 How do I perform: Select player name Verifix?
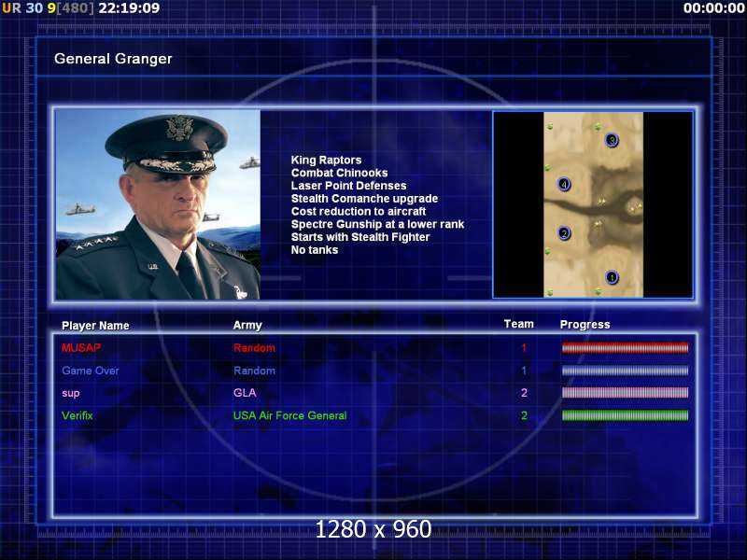coord(78,415)
